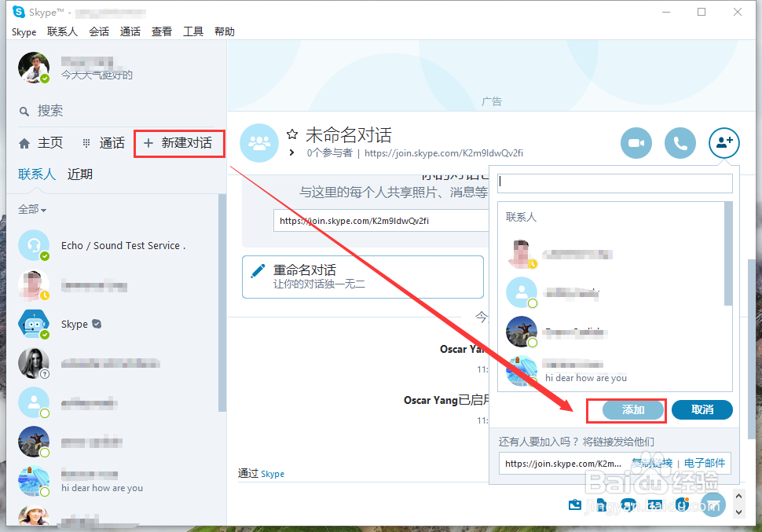Open the 帮助 menu

(x=225, y=31)
